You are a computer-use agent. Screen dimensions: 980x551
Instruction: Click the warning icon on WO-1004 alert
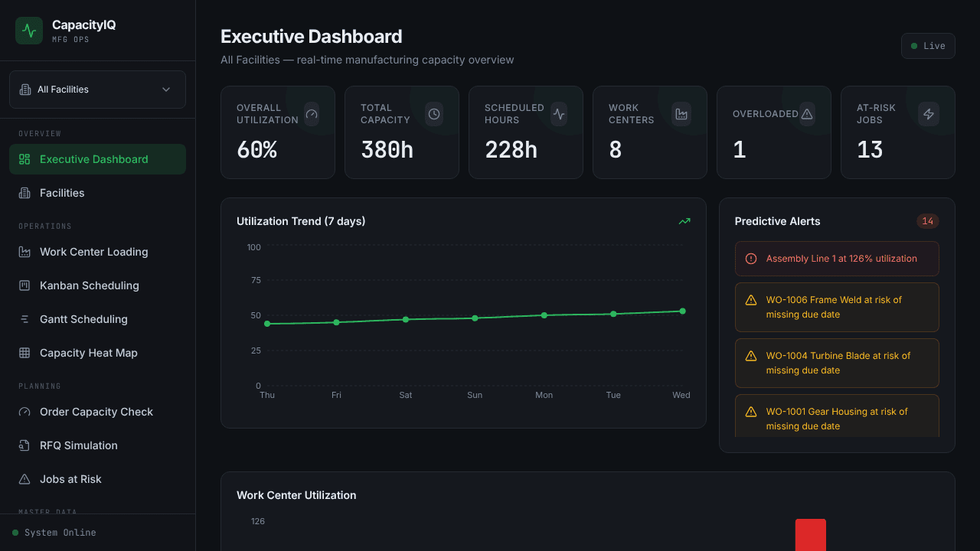pyautogui.click(x=751, y=356)
